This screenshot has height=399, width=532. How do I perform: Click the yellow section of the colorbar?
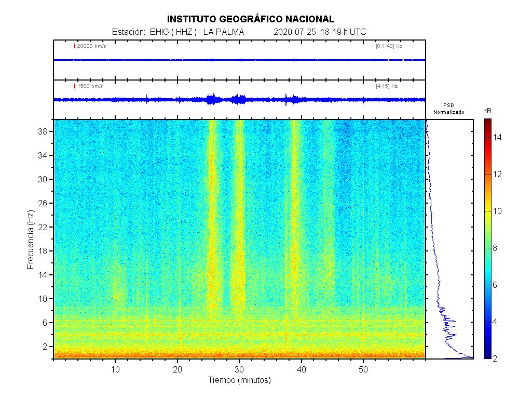(x=487, y=211)
